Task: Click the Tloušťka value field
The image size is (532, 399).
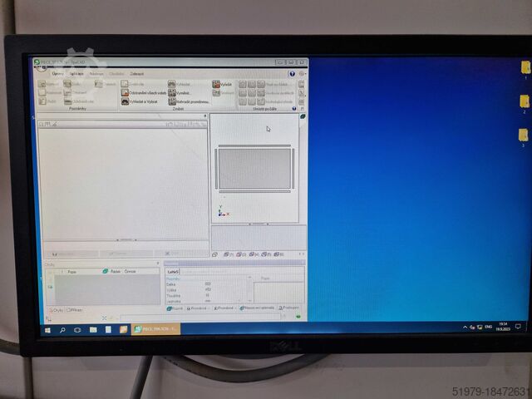Action: (x=208, y=294)
